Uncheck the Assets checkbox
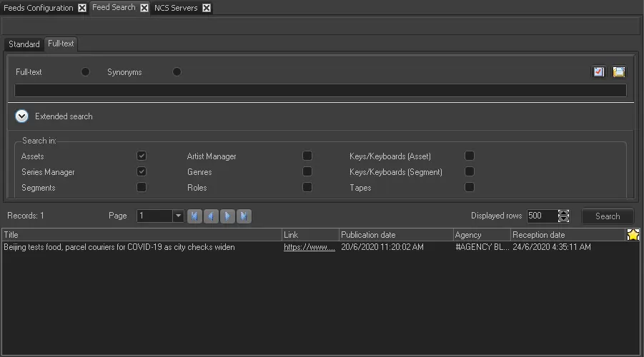The height and width of the screenshot is (357, 644). click(142, 156)
